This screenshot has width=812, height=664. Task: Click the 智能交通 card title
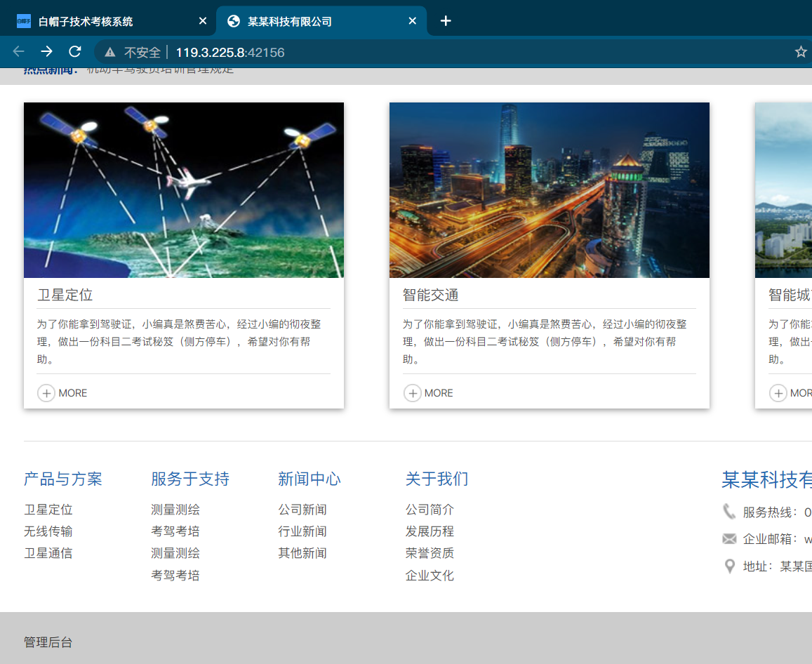[430, 295]
